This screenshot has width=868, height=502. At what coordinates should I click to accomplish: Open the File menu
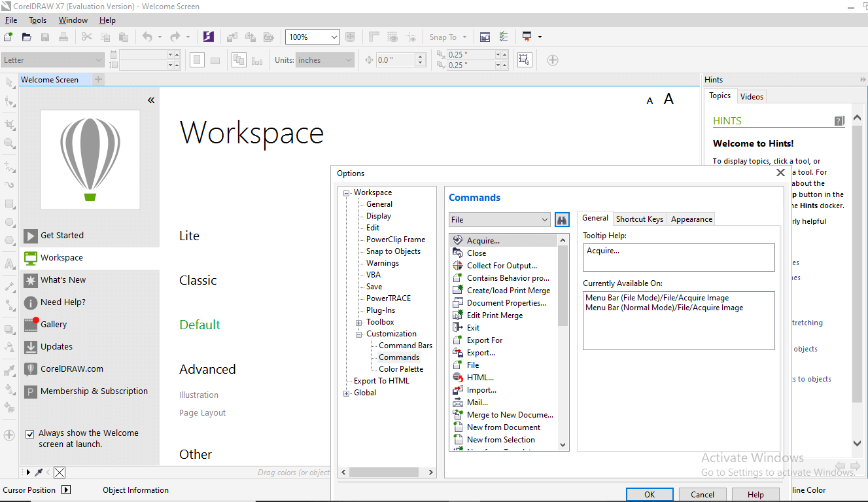(x=11, y=20)
